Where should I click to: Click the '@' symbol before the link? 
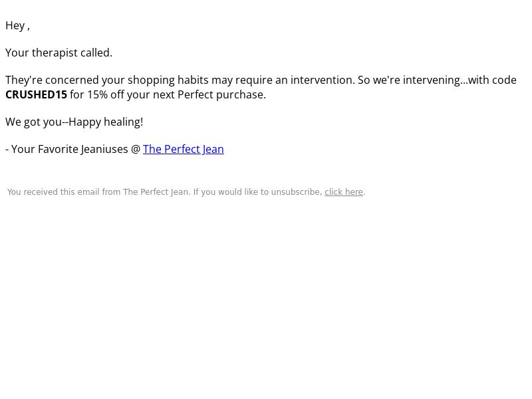pyautogui.click(x=136, y=149)
